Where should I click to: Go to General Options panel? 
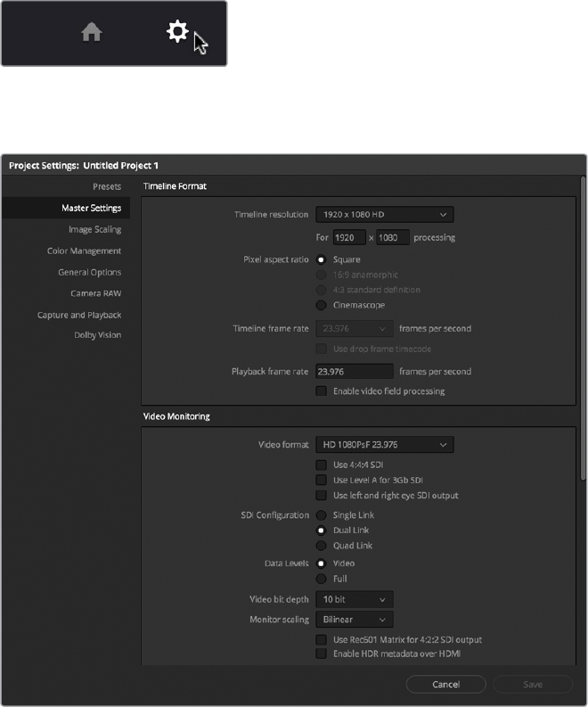click(89, 272)
